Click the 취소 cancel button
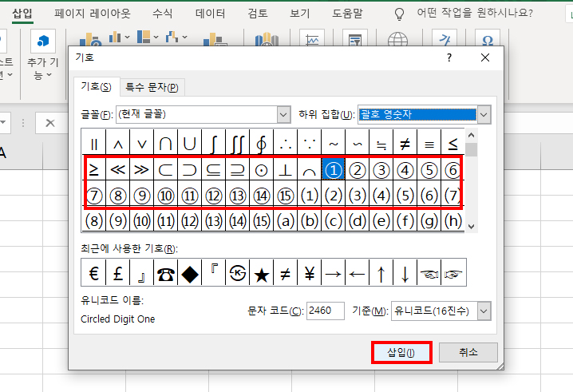The height and width of the screenshot is (392, 573). coord(468,353)
